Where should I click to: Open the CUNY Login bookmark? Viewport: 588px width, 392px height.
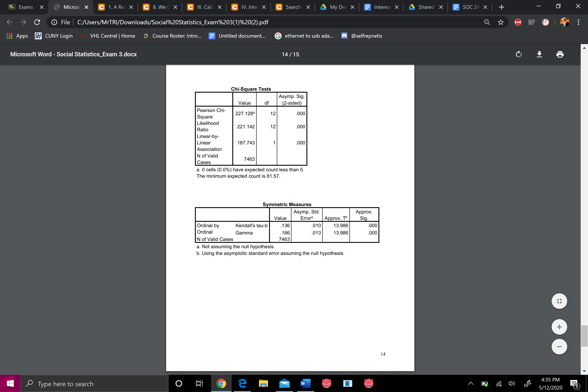pyautogui.click(x=54, y=36)
